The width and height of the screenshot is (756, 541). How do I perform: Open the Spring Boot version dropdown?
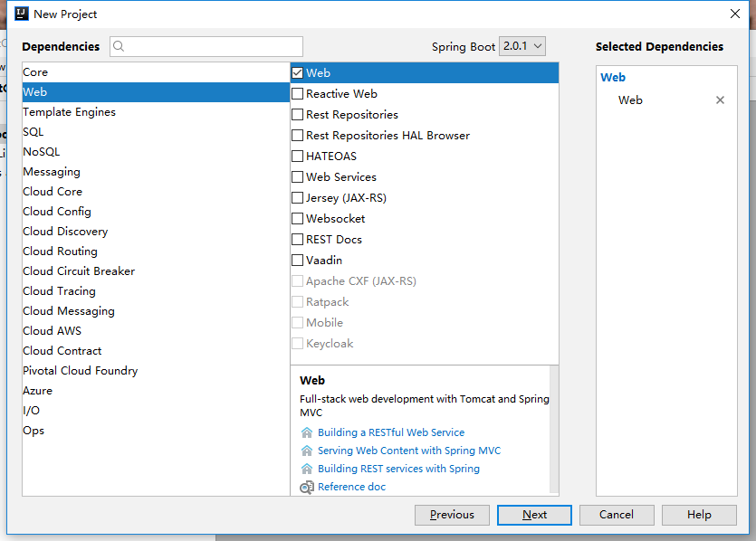522,46
